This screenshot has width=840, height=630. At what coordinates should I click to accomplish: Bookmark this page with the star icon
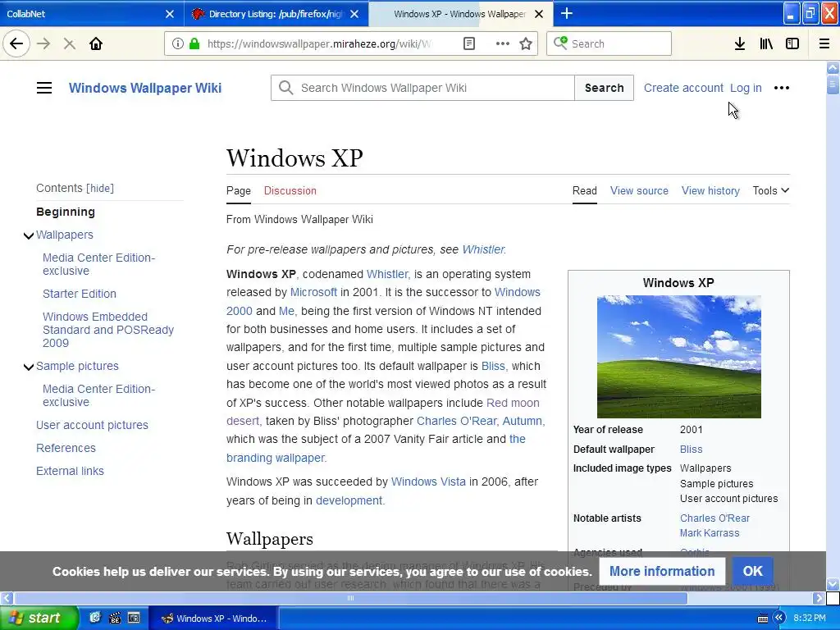click(526, 43)
